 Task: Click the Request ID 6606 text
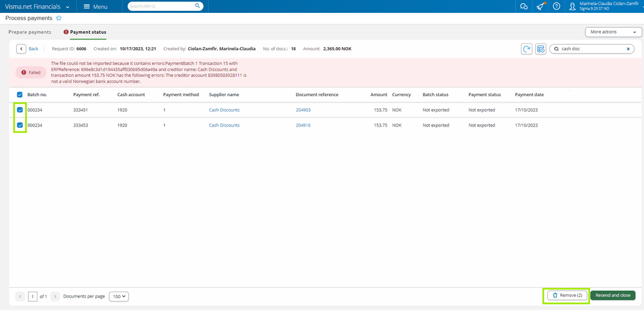(69, 49)
